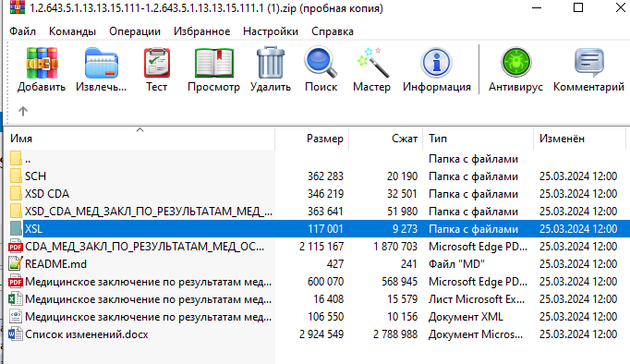The height and width of the screenshot is (364, 630).
Task: Click modified date in README.md row
Action: pos(578,264)
